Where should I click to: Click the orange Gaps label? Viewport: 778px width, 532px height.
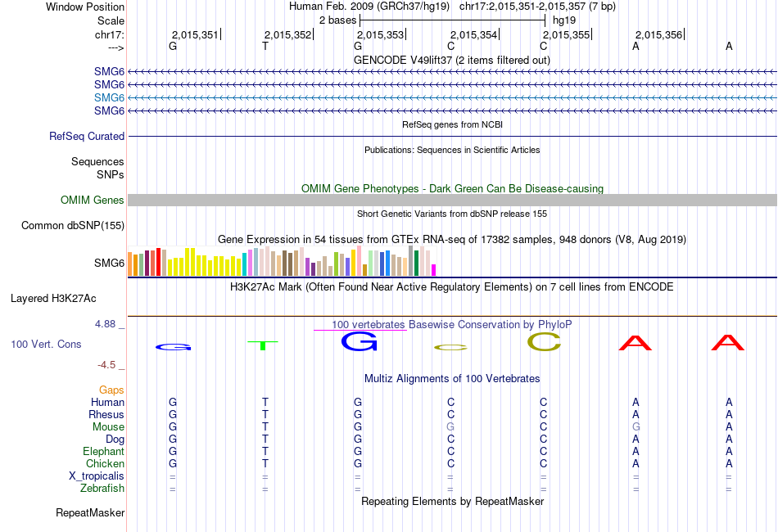[x=111, y=390]
